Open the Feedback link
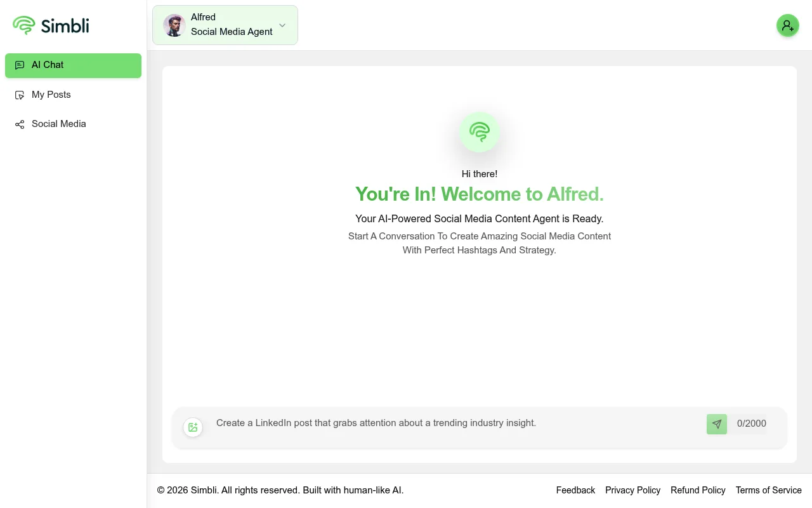 click(575, 490)
